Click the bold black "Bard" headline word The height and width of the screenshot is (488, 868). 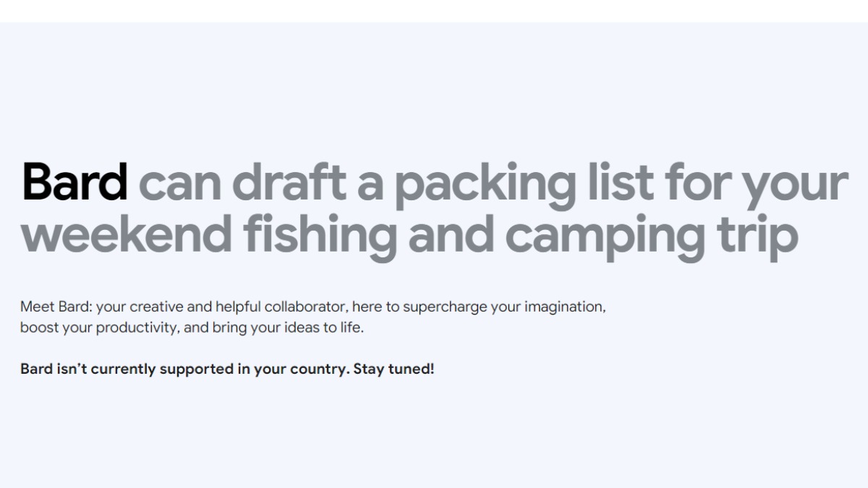[75, 183]
